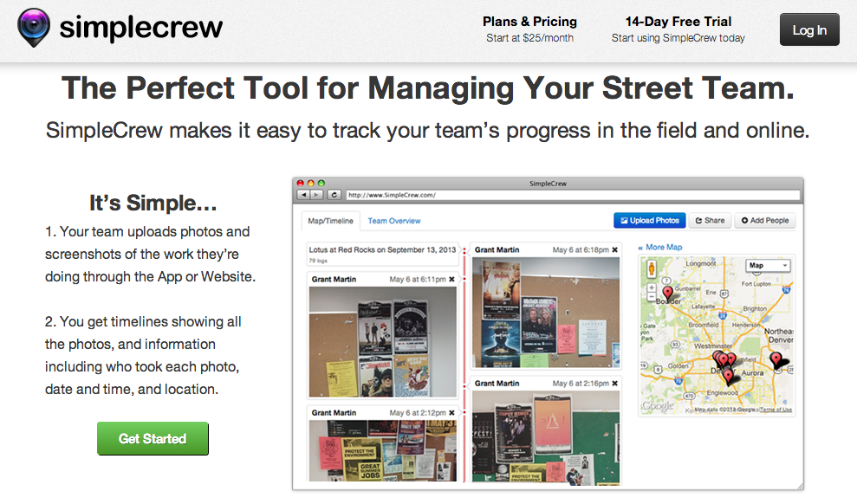
Task: Open the More Map link
Action: [x=660, y=247]
